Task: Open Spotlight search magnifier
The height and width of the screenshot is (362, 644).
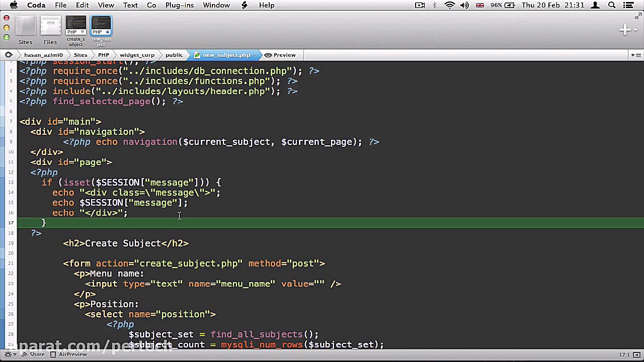Action: point(612,5)
